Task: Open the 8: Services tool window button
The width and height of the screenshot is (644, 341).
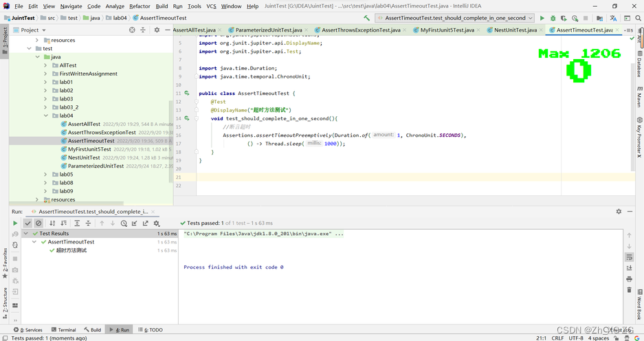Action: pos(27,330)
